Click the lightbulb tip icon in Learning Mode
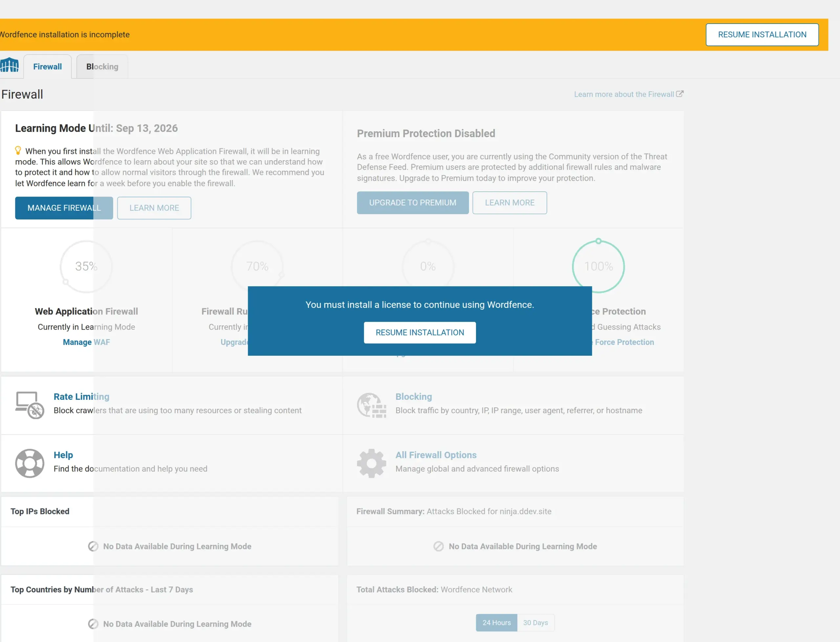Viewport: 840px width, 642px height. (x=18, y=150)
